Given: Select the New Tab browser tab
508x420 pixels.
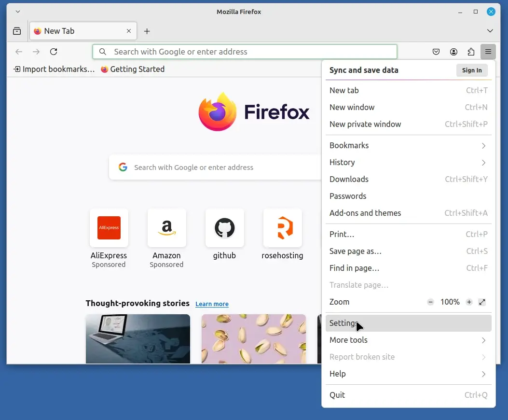Looking at the screenshot, I should coord(83,31).
